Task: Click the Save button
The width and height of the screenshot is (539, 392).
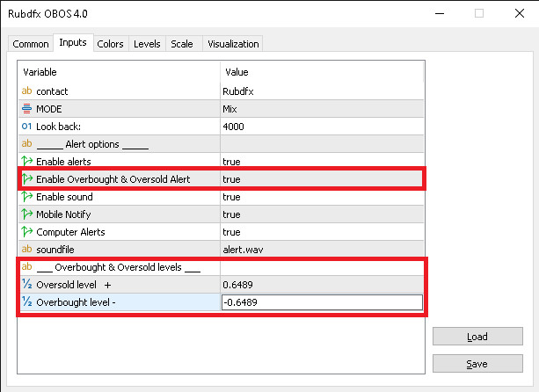Action: point(477,364)
